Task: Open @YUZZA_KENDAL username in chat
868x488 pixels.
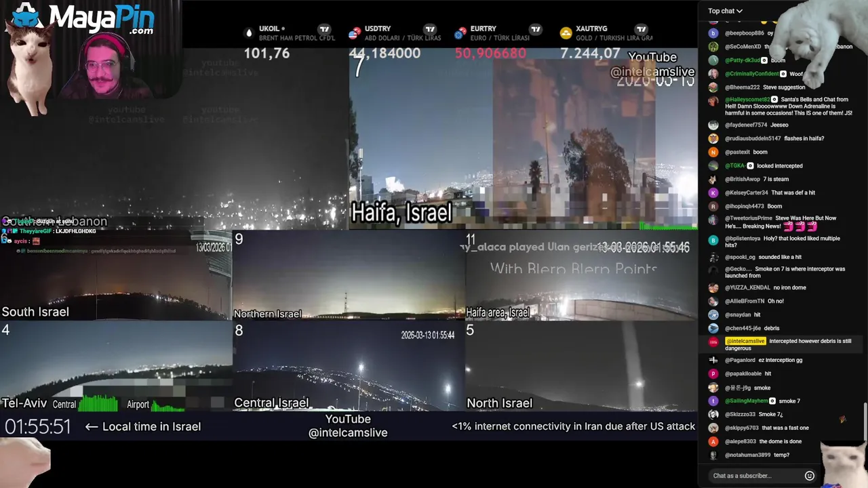Action: coord(747,287)
